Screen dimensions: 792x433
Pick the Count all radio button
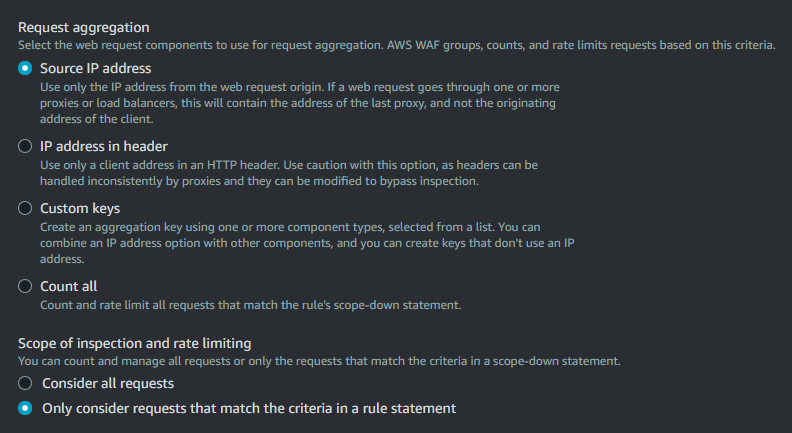click(x=26, y=287)
